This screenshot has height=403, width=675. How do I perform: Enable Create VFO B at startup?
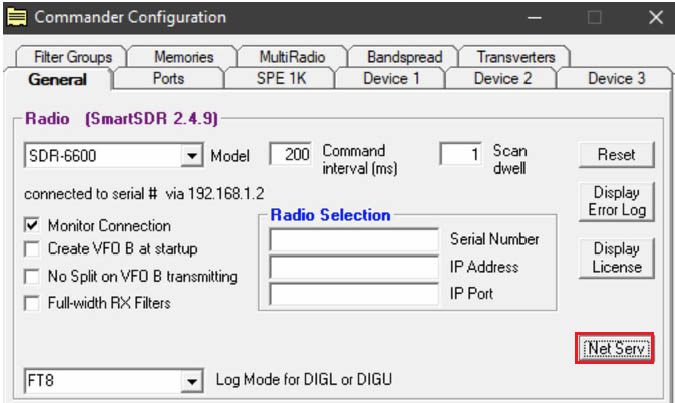(32, 249)
